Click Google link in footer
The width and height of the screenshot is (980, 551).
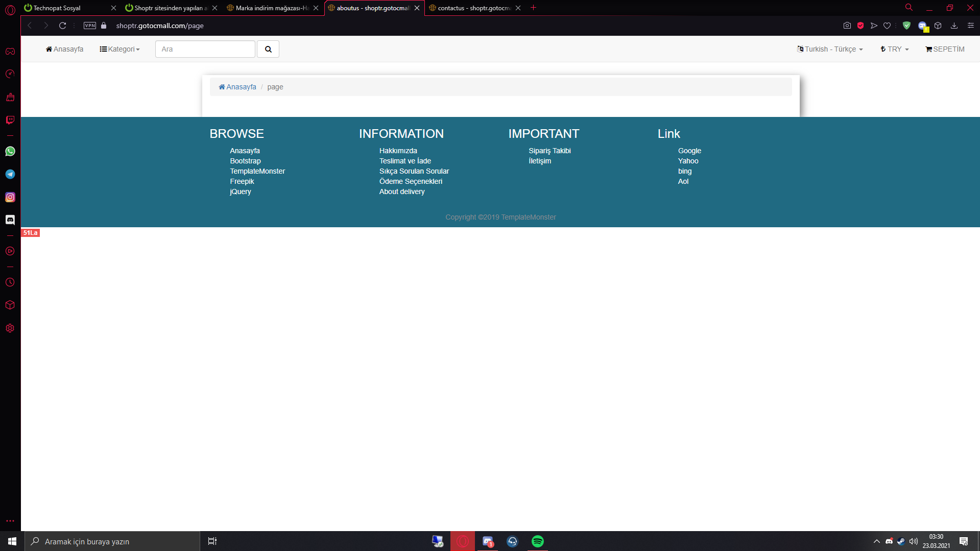click(x=689, y=151)
